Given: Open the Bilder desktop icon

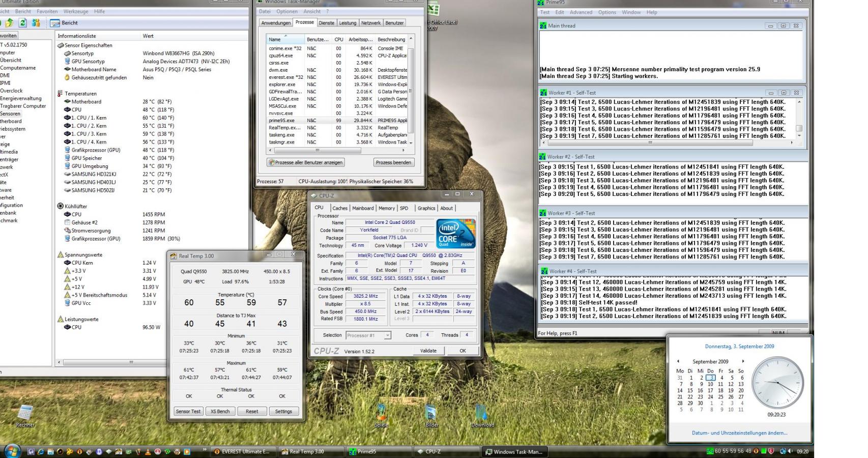Looking at the screenshot, I should (431, 416).
